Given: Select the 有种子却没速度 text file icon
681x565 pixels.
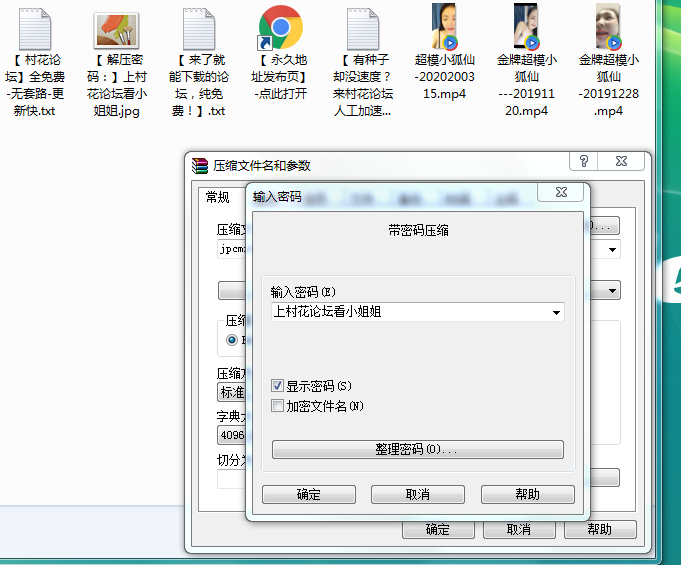Looking at the screenshot, I should pos(363,29).
